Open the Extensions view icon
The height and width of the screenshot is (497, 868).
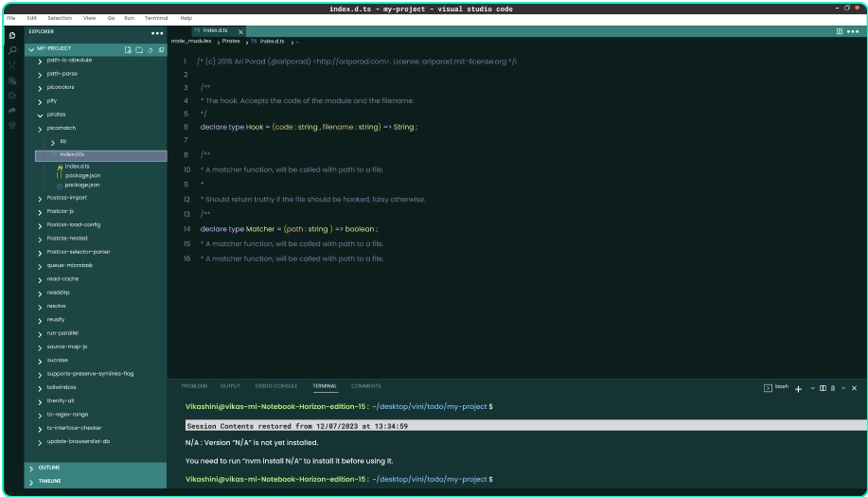click(x=12, y=96)
